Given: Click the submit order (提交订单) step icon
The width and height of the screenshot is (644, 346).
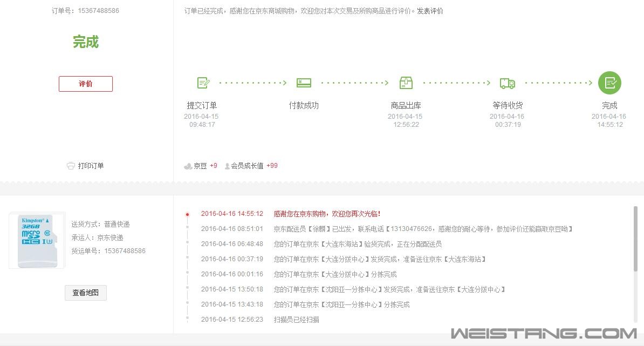Looking at the screenshot, I should tap(203, 83).
